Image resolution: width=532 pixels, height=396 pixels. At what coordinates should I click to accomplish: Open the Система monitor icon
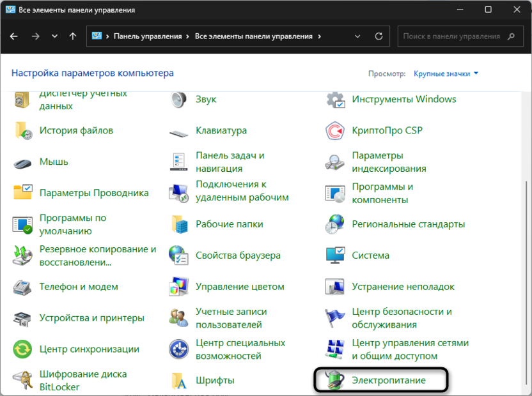[336, 255]
